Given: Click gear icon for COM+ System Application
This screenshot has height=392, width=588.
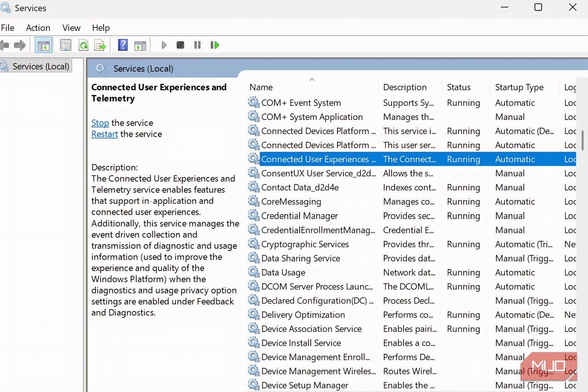Looking at the screenshot, I should tap(253, 116).
